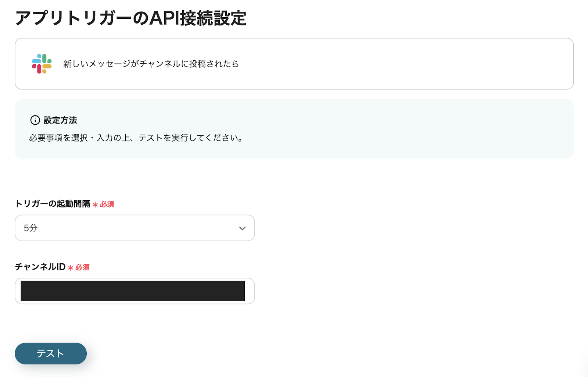The image size is (588, 377).
Task: Click the info icon beside 設定方法
Action: pos(35,120)
